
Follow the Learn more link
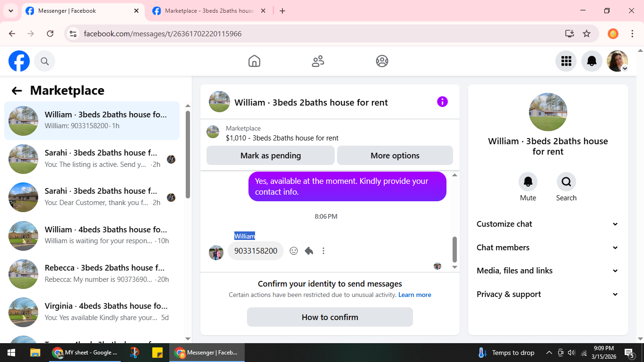[x=415, y=295]
